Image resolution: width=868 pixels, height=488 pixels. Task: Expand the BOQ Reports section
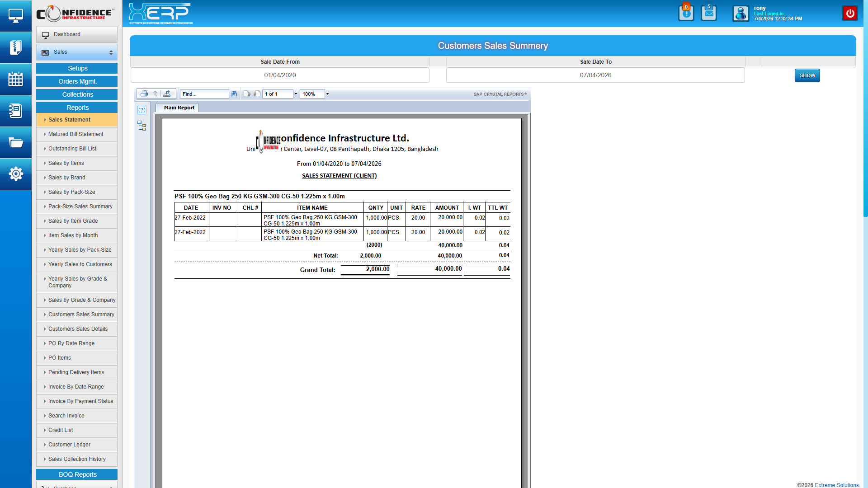point(76,474)
